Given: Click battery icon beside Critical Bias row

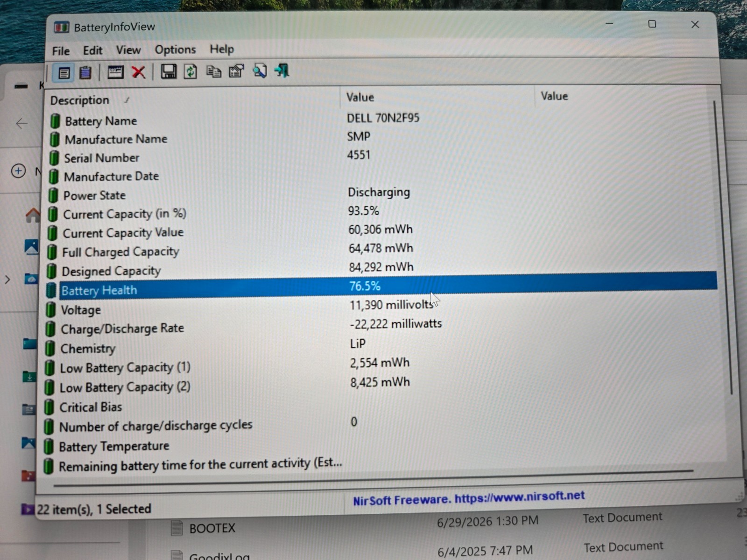Looking at the screenshot, I should coord(49,407).
